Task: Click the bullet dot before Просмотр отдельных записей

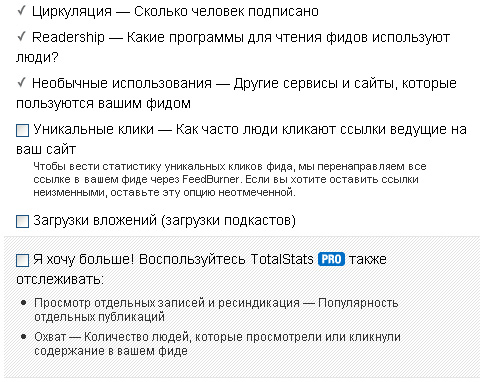Action: pos(23,303)
